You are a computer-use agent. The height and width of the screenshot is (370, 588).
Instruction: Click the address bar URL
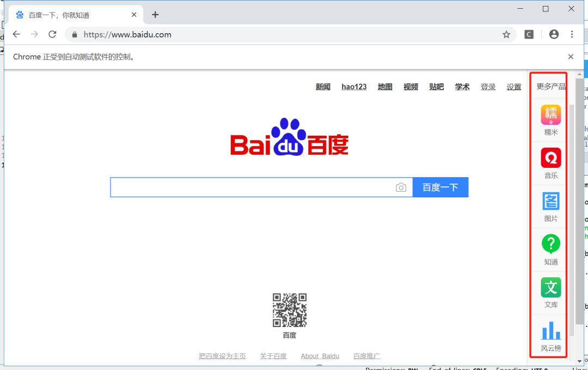tap(127, 34)
